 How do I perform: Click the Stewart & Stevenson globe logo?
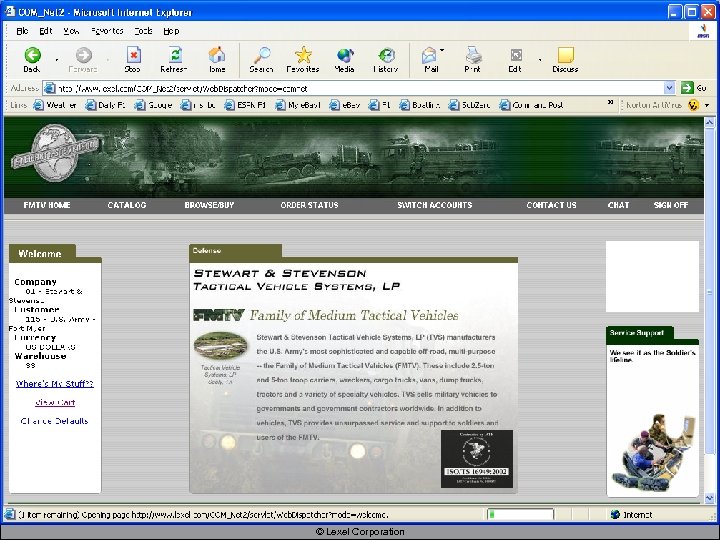point(55,152)
